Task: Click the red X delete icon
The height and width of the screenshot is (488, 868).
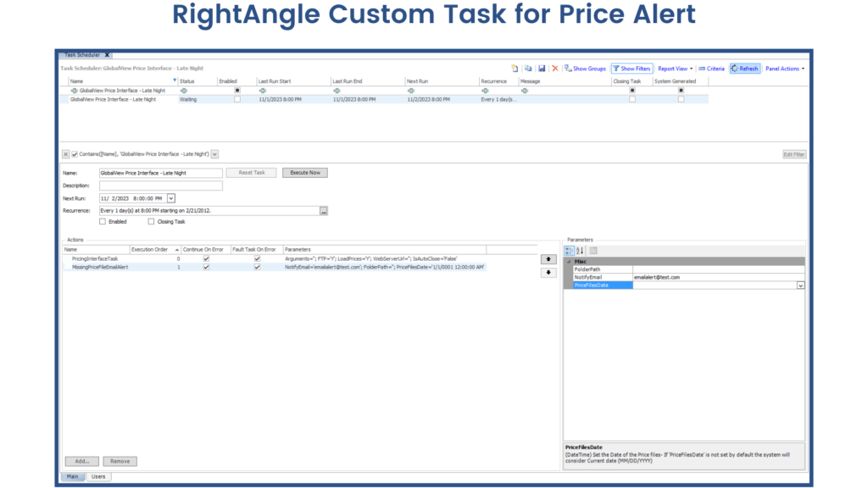Action: [554, 69]
